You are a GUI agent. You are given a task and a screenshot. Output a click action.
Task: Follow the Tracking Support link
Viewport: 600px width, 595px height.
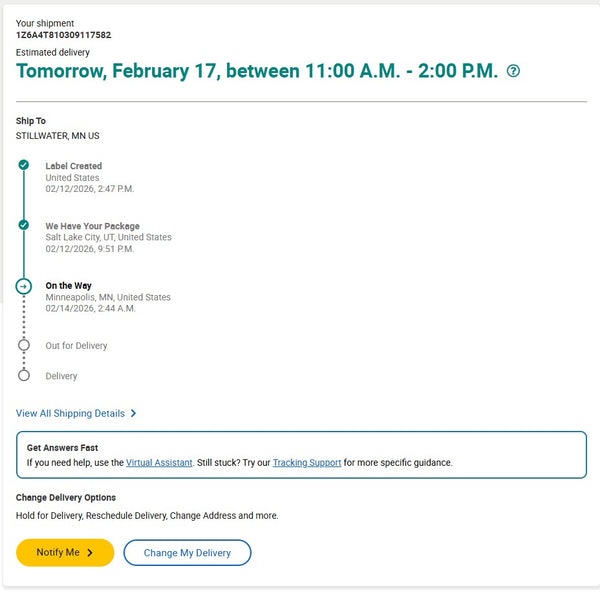tap(307, 463)
